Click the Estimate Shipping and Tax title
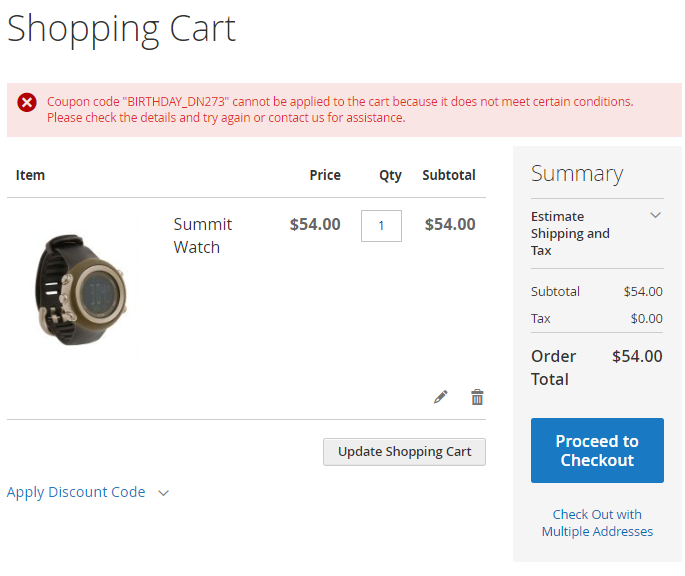This screenshot has height=576, width=685. coord(570,233)
